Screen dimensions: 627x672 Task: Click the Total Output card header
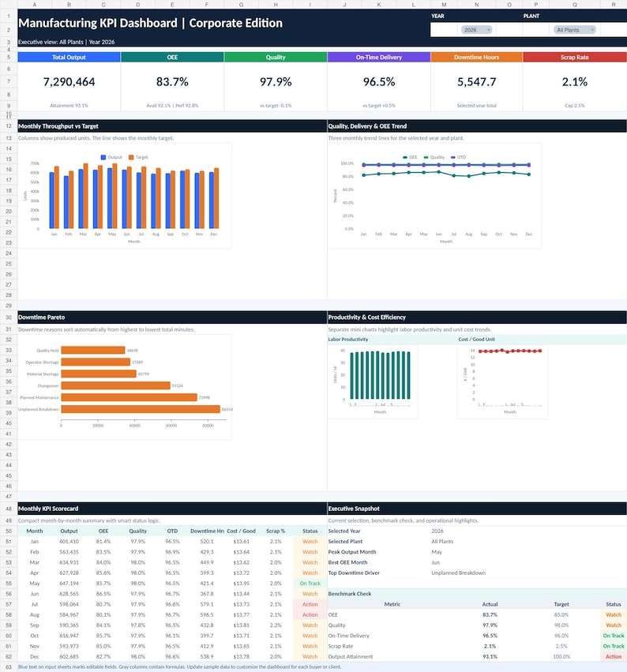pos(69,57)
